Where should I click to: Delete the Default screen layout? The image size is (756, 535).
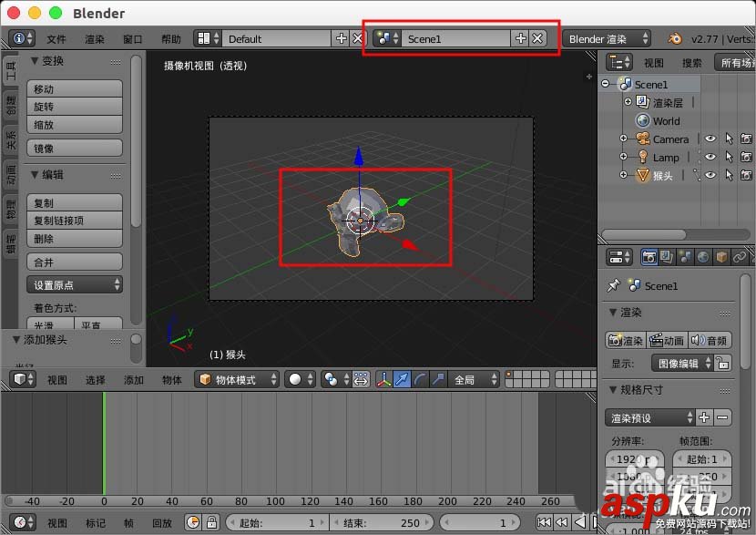tap(357, 38)
